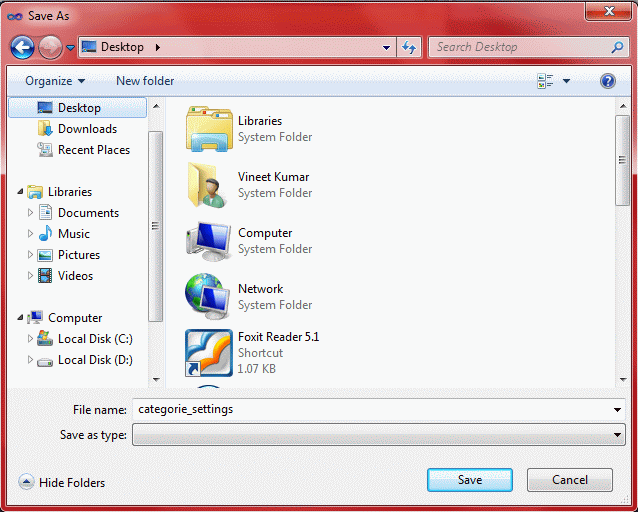Open the Organize menu
Viewport: 638px width, 512px height.
[55, 81]
